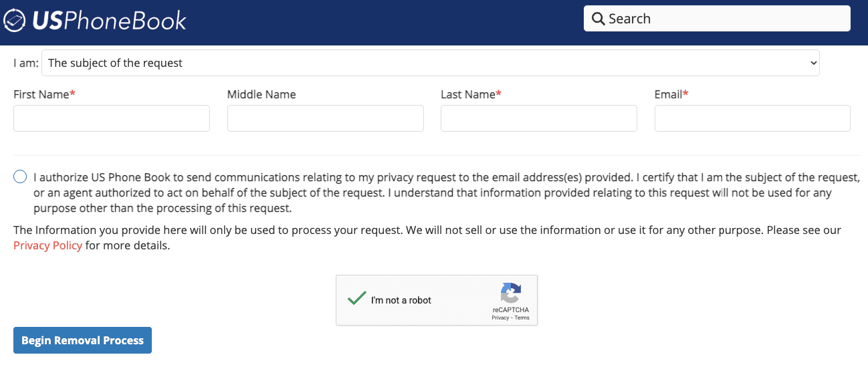This screenshot has height=371, width=868.
Task: Click the Last Name input box
Action: click(538, 118)
